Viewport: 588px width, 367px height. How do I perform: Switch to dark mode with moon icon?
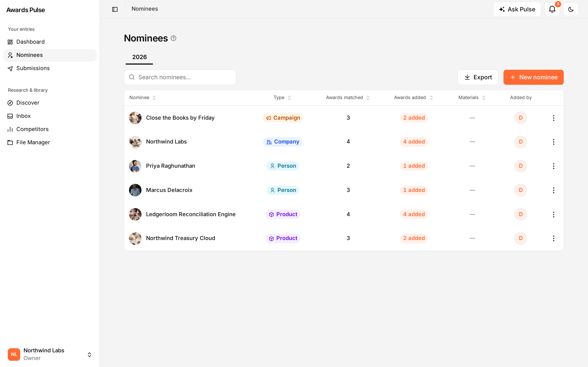coord(571,9)
